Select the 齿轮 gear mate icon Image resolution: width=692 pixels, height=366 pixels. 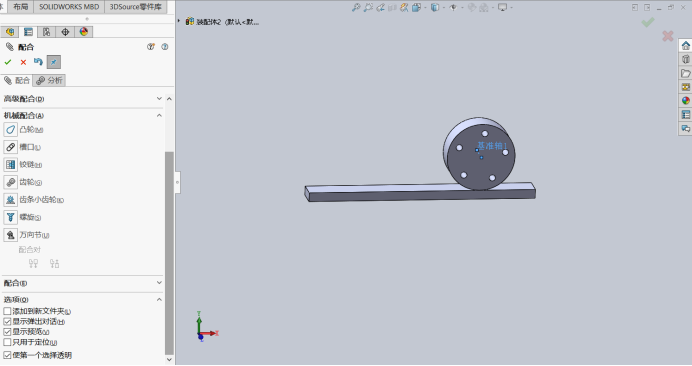(x=11, y=182)
